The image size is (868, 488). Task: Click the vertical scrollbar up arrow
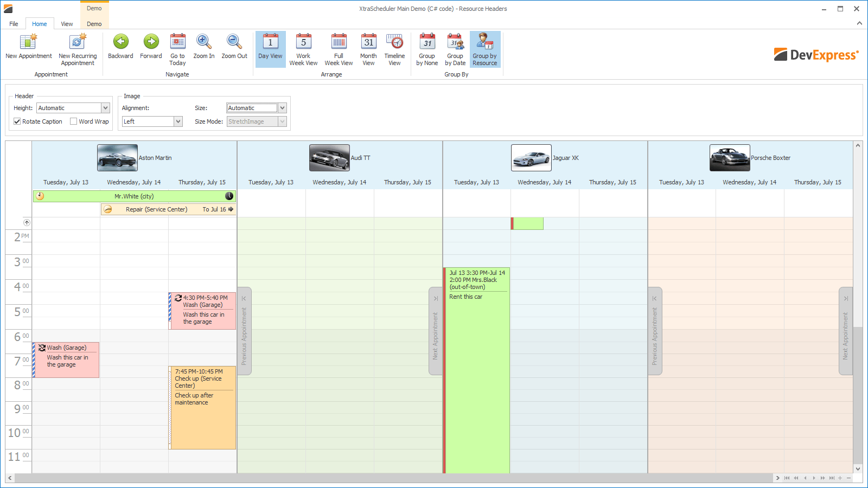[x=858, y=145]
